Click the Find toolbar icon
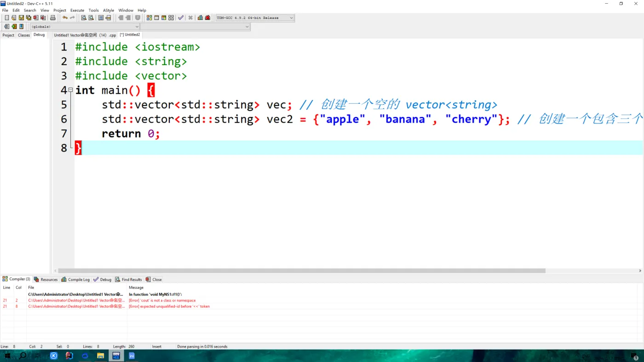 tap(84, 18)
